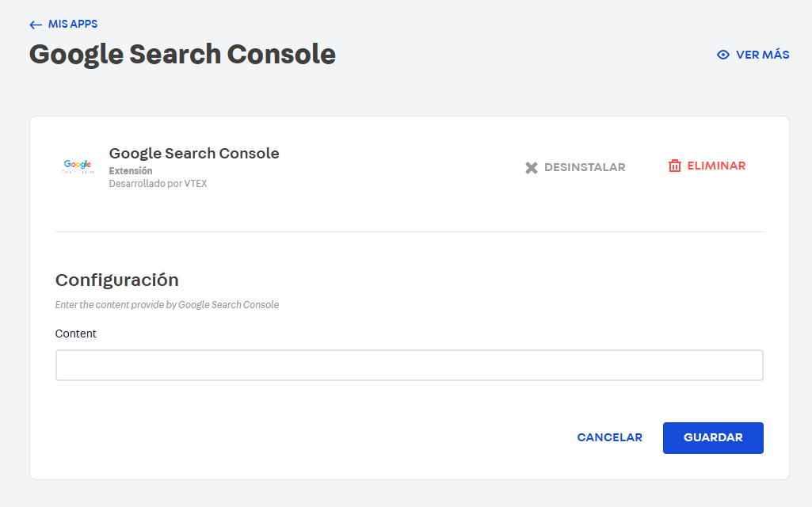
Task: Click the VER MÁS option
Action: (763, 55)
